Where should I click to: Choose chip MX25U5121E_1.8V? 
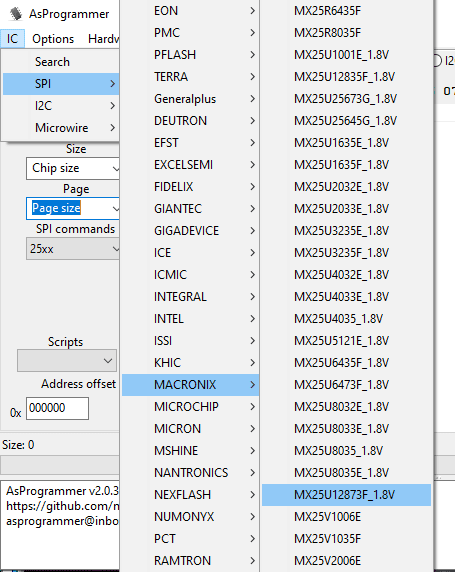tap(346, 340)
